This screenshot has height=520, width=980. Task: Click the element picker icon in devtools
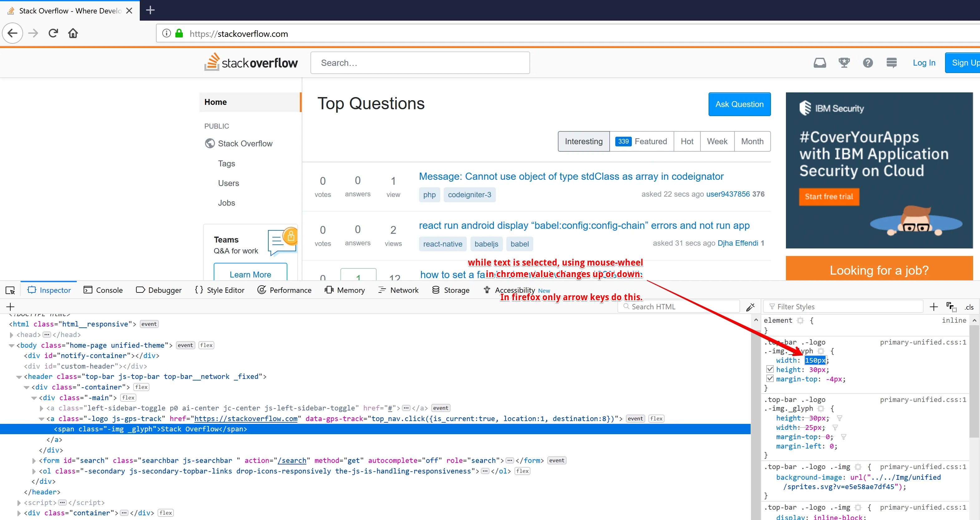click(10, 290)
